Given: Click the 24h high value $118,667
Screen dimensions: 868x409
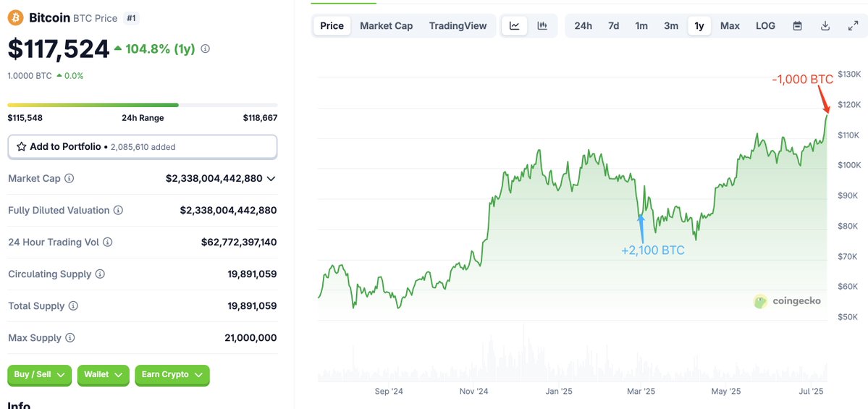Looking at the screenshot, I should [x=260, y=117].
